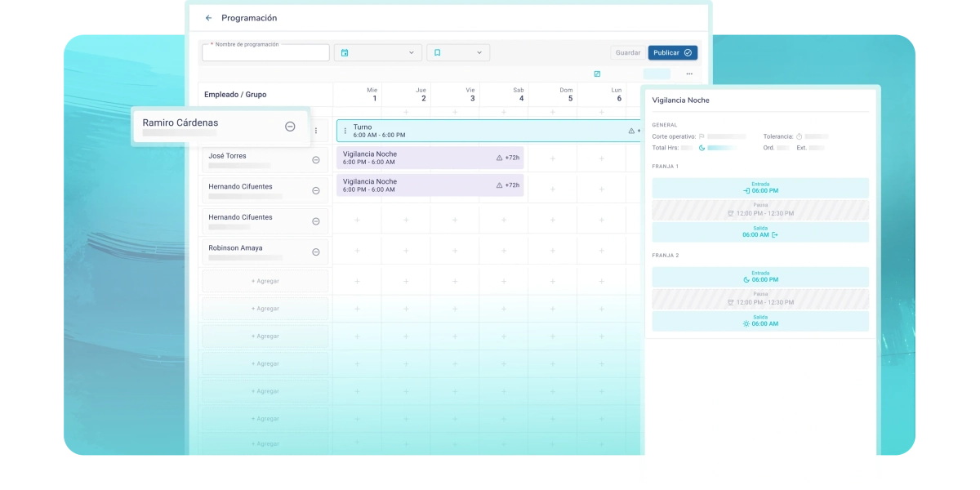Viewport: 980px width, 490px height.
Task: Click the Franja 1 Pausa coffee icon
Action: tap(731, 213)
